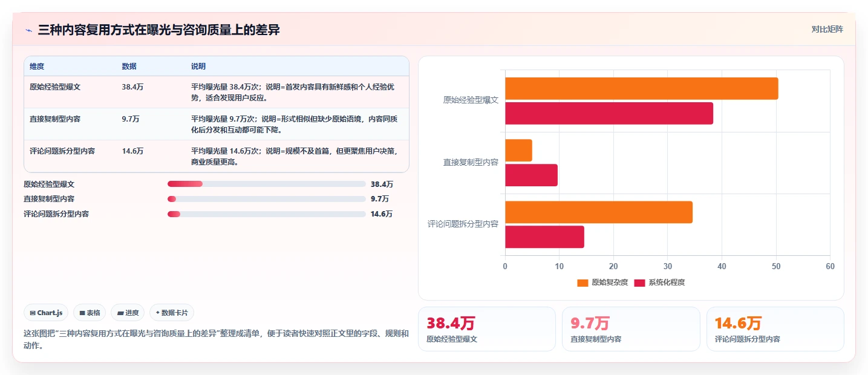Click table value 38.4万

(x=132, y=87)
